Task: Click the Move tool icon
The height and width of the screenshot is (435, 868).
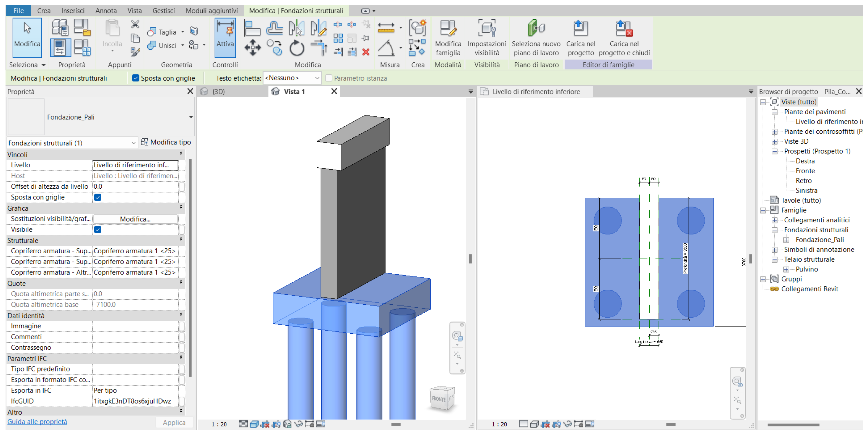Action: 252,48
